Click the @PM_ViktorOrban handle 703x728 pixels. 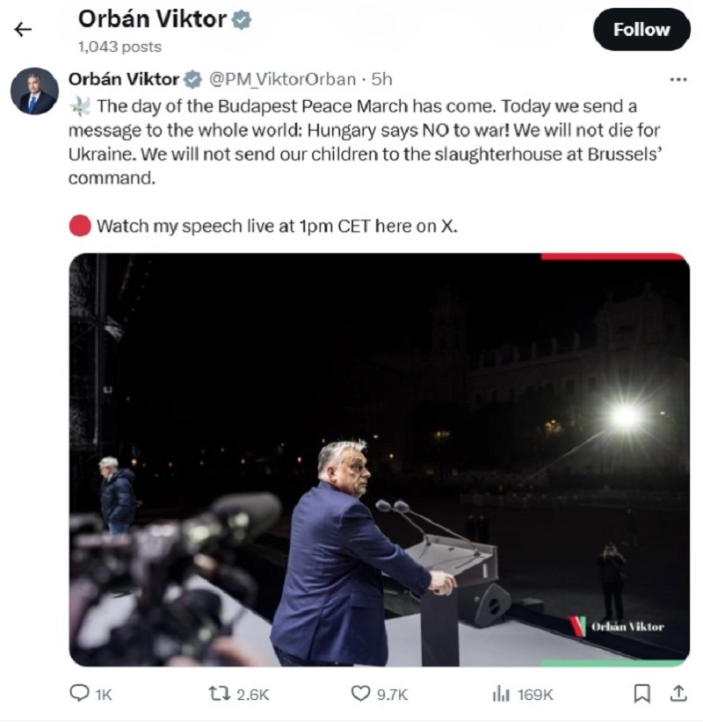tap(281, 79)
